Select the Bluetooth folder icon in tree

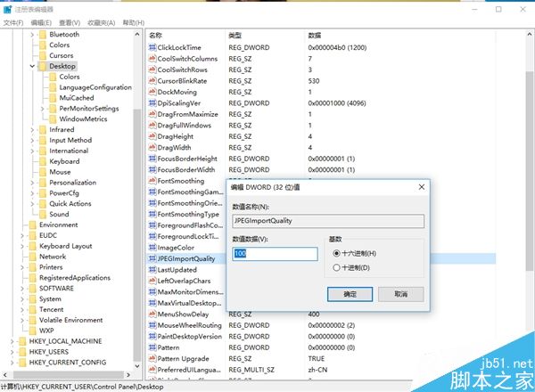point(43,35)
